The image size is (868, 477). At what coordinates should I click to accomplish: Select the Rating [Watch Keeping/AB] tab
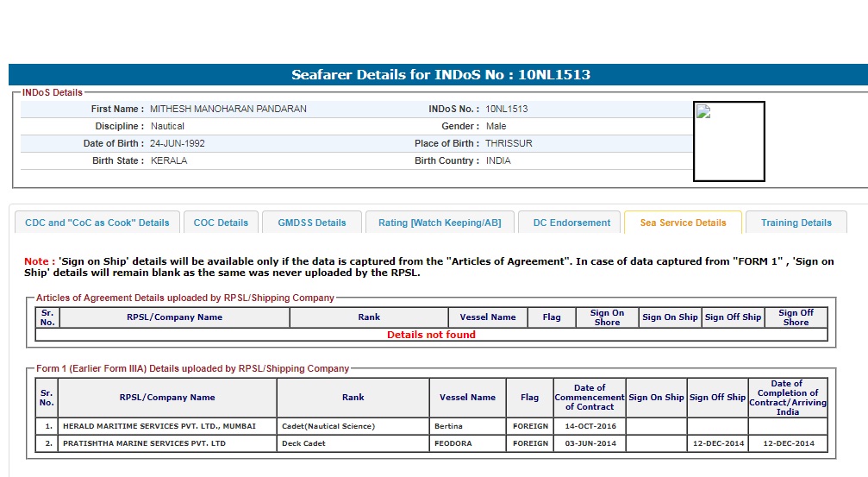[x=440, y=223]
